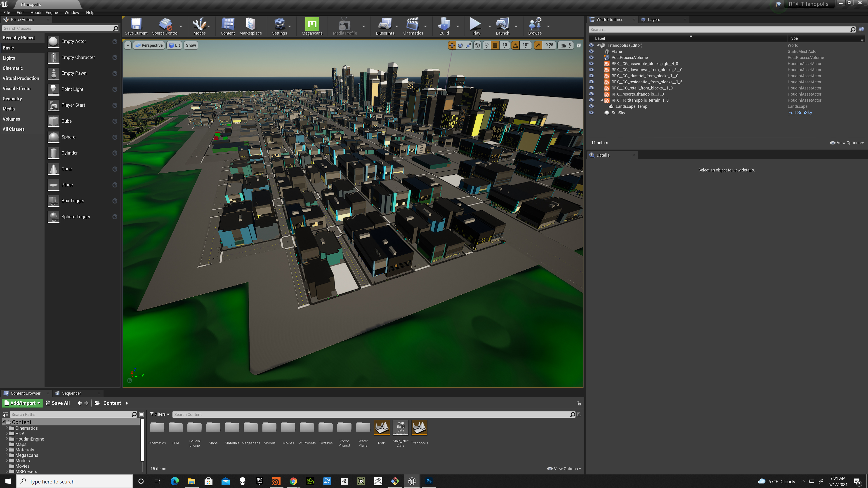Select the Player Start actor
Image resolution: width=868 pixels, height=488 pixels.
coord(83,105)
